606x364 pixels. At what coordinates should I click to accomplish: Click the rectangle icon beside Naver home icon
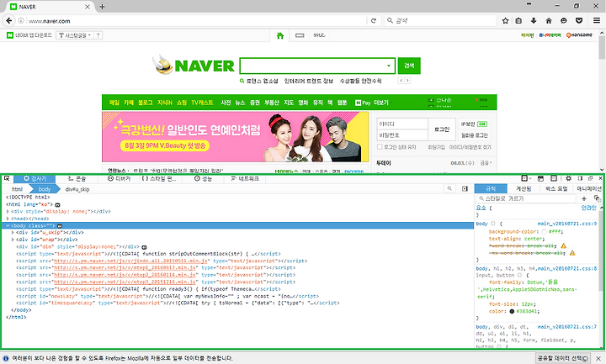click(x=300, y=35)
